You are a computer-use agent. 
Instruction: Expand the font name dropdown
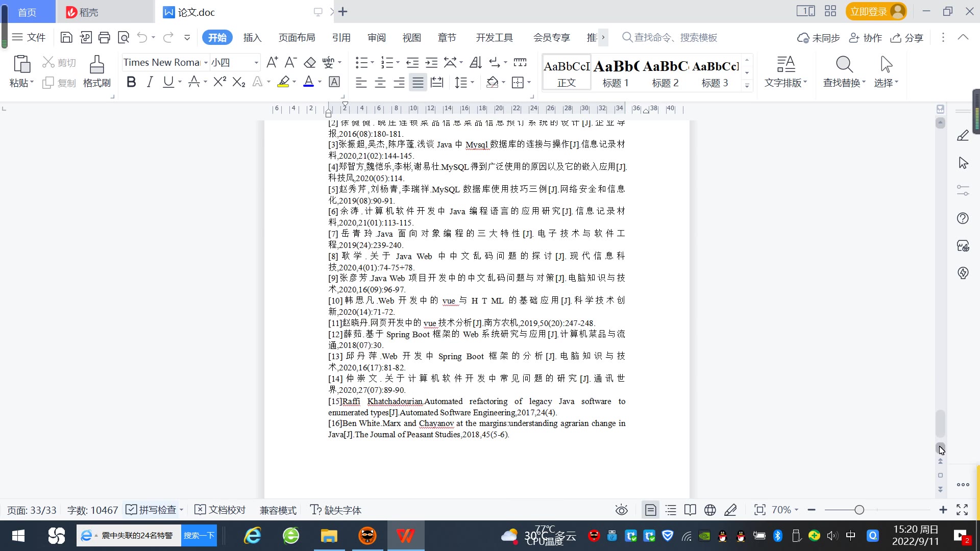(206, 63)
